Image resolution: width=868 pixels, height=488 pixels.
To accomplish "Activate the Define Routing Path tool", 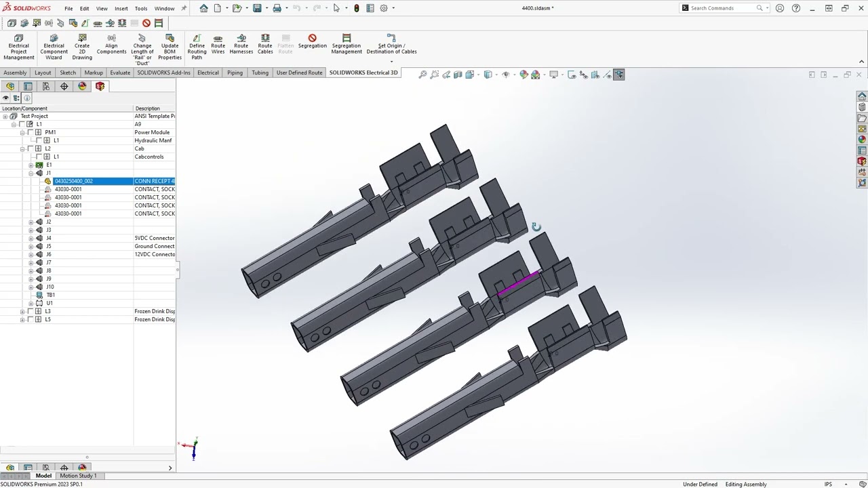I will coord(197,47).
